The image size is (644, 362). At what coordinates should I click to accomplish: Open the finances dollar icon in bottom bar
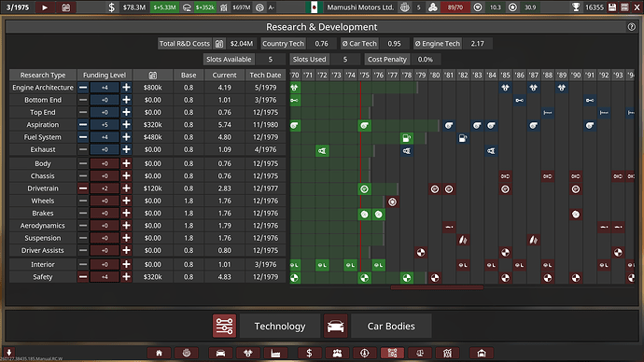coord(309,353)
